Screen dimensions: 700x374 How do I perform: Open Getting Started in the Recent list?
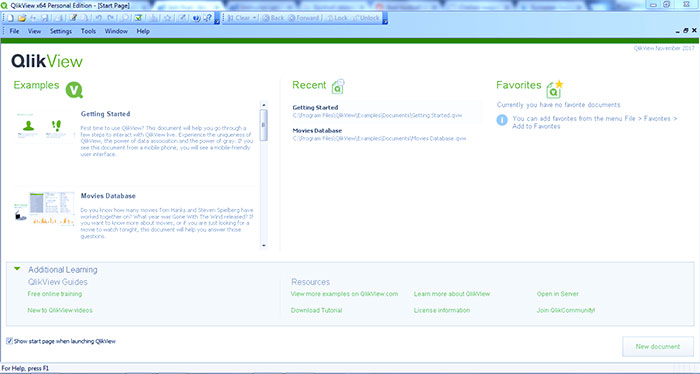click(315, 108)
